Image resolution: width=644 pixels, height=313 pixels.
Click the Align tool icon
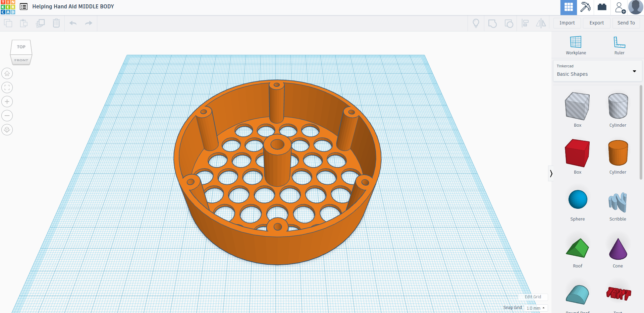click(525, 23)
